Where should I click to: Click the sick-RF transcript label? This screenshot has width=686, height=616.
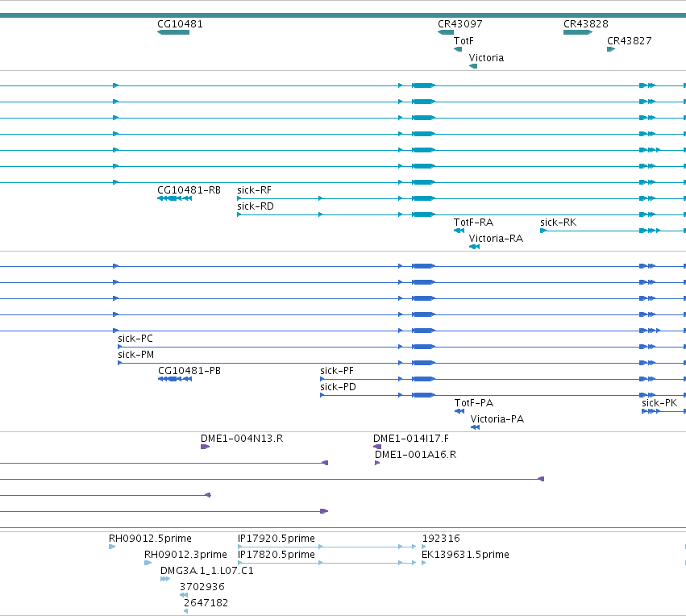click(x=254, y=190)
